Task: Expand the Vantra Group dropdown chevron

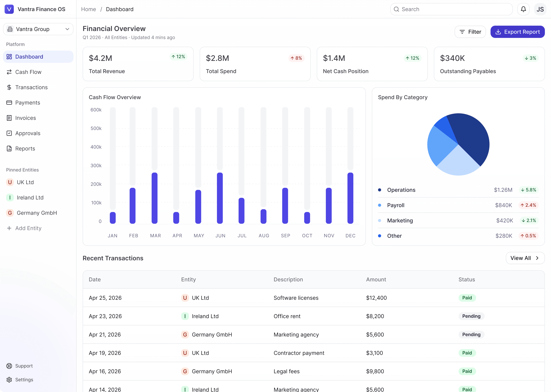Action: [x=67, y=29]
